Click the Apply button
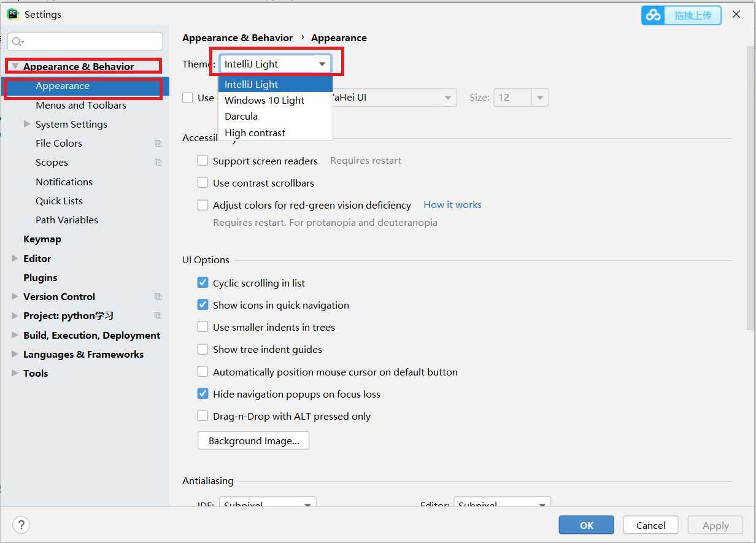The width and height of the screenshot is (756, 543). (x=715, y=525)
